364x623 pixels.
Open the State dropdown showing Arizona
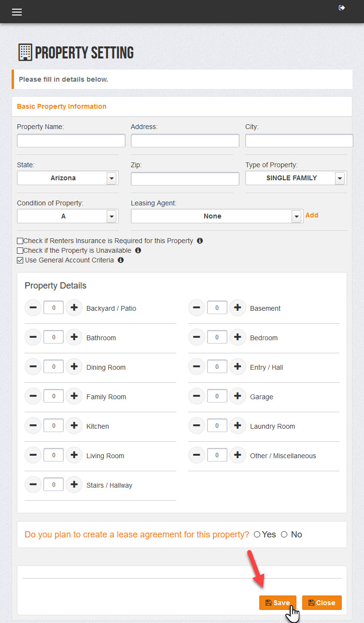point(68,178)
